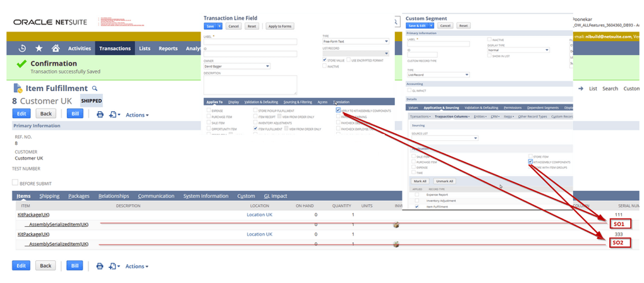Image resolution: width=644 pixels, height=283 pixels.
Task: Click the top print icon
Action: tap(100, 114)
